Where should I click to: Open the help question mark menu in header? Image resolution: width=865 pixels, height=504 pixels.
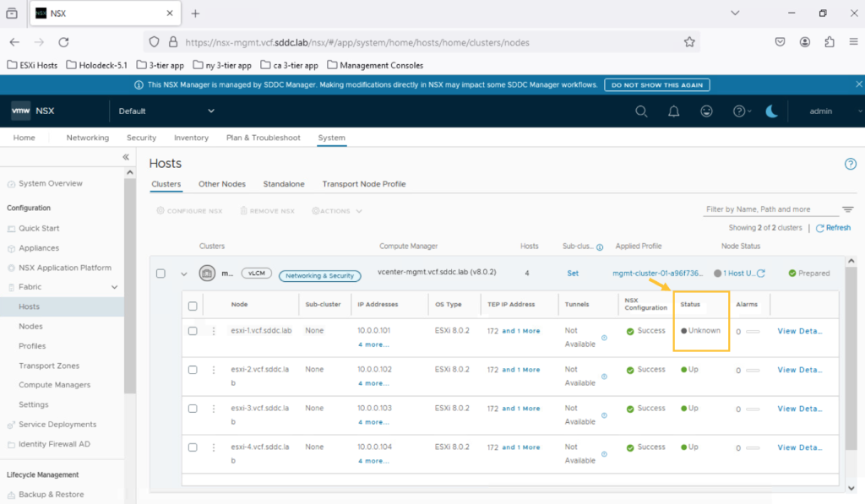pyautogui.click(x=742, y=111)
